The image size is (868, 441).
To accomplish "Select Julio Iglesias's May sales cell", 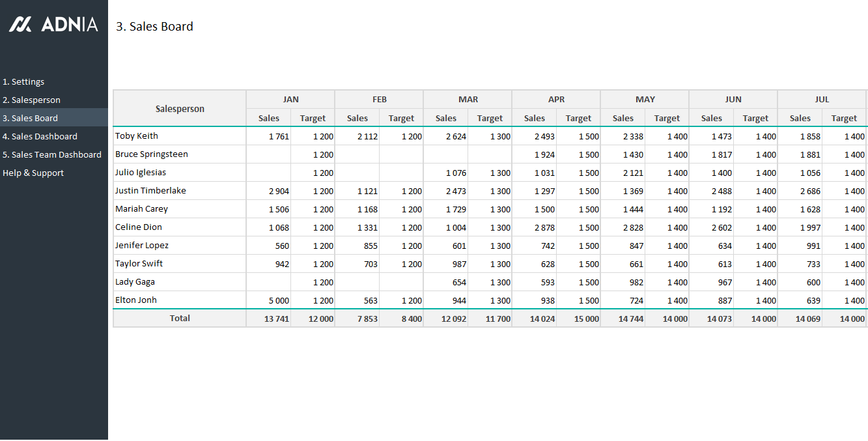I will [x=623, y=173].
